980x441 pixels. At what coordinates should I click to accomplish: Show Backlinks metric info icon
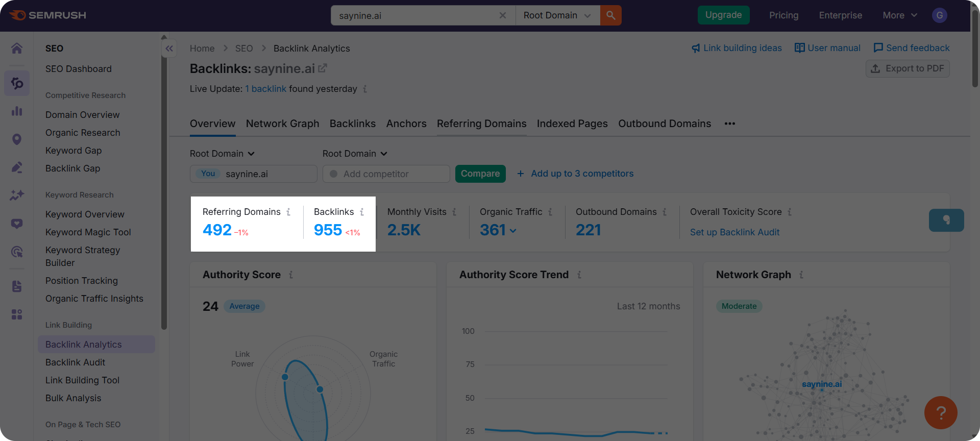point(362,212)
